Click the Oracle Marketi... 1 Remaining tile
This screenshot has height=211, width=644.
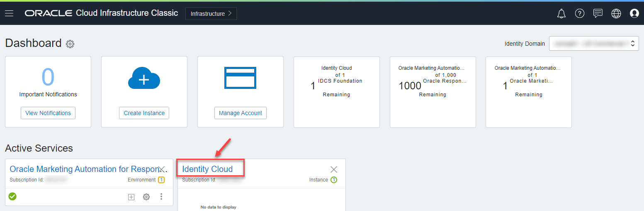(529, 92)
